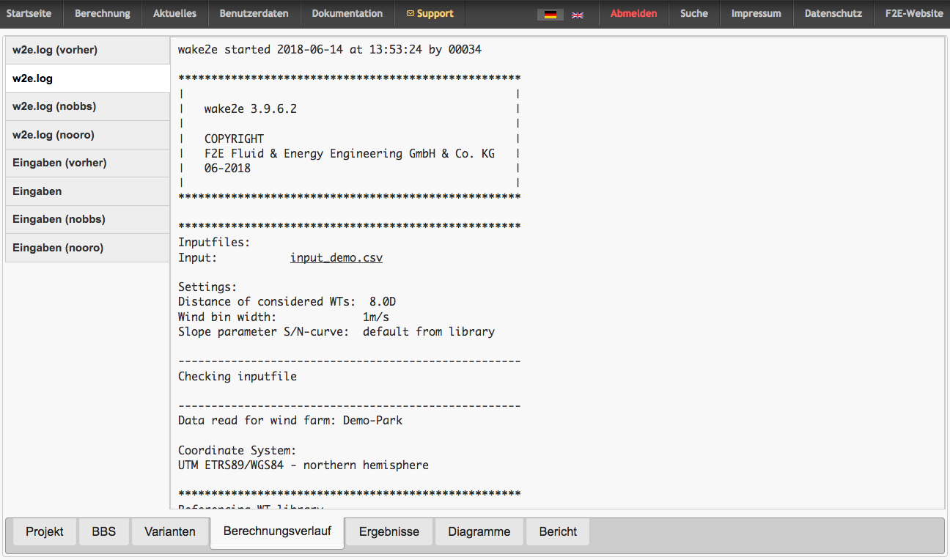
Task: Go to Aktuelles in top navigation
Action: [x=174, y=13]
